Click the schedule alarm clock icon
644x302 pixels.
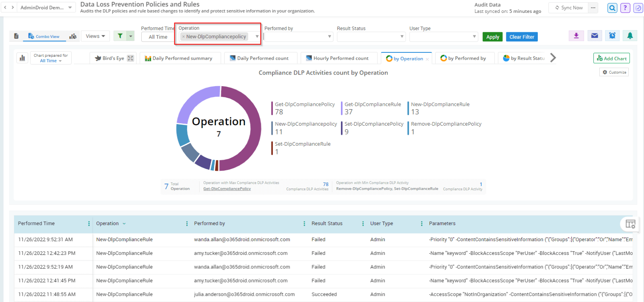coord(612,36)
